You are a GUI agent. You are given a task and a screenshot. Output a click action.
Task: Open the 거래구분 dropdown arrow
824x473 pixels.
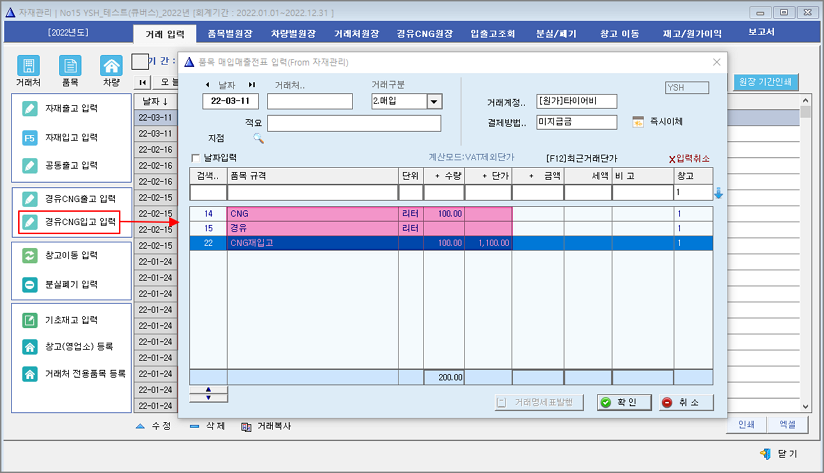tap(434, 101)
